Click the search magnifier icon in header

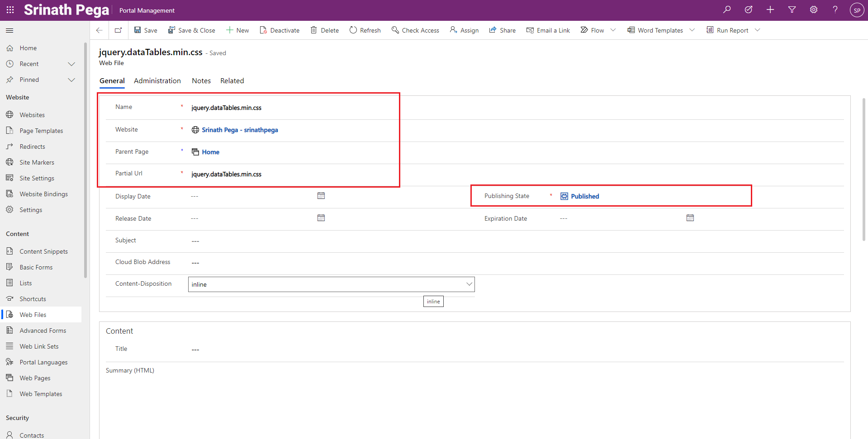click(727, 9)
